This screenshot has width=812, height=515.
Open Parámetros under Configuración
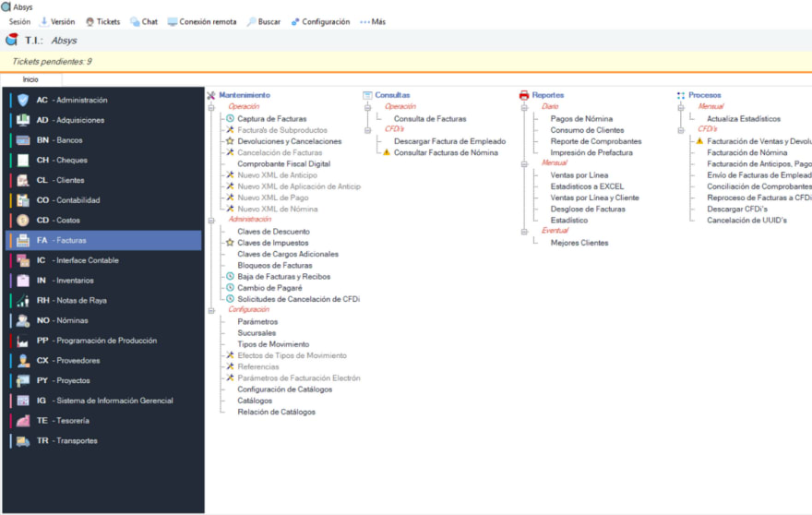click(257, 322)
